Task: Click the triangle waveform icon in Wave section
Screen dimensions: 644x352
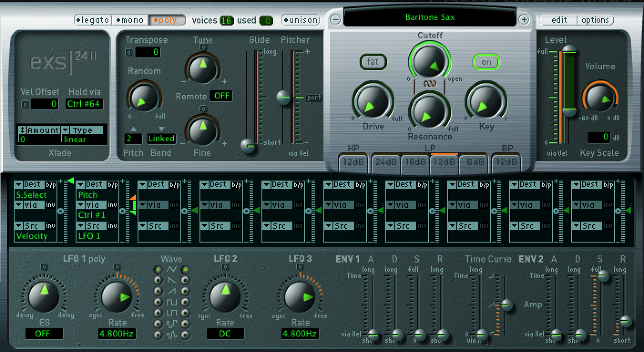Action: pyautogui.click(x=171, y=269)
